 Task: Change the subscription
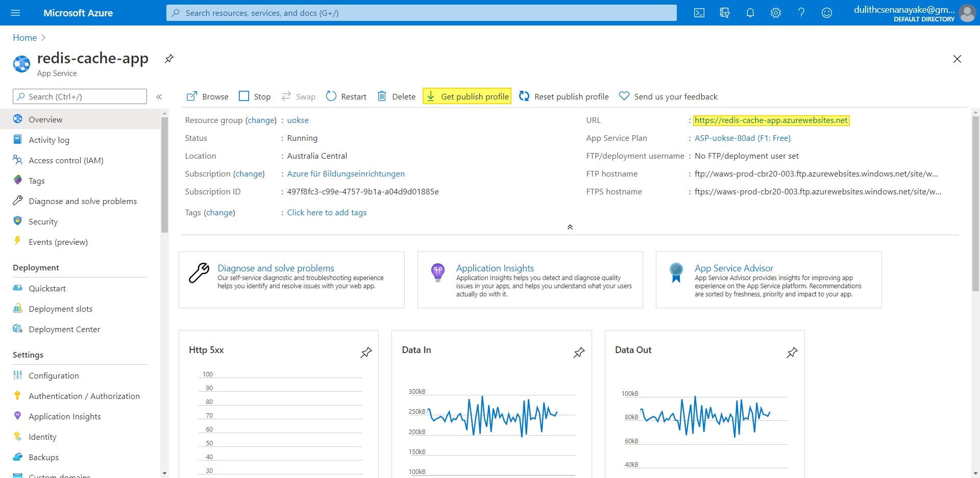click(x=249, y=174)
